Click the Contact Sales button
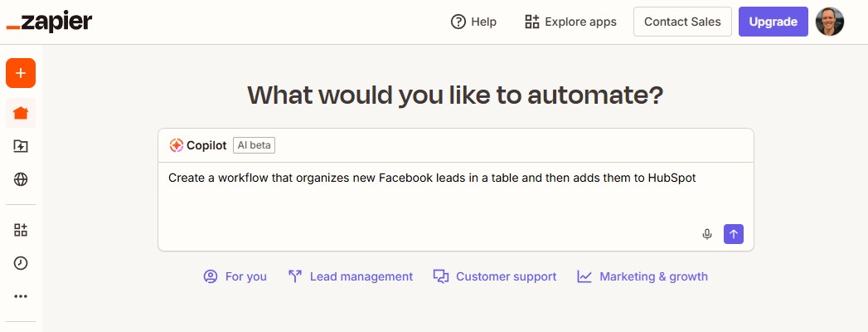 point(682,22)
